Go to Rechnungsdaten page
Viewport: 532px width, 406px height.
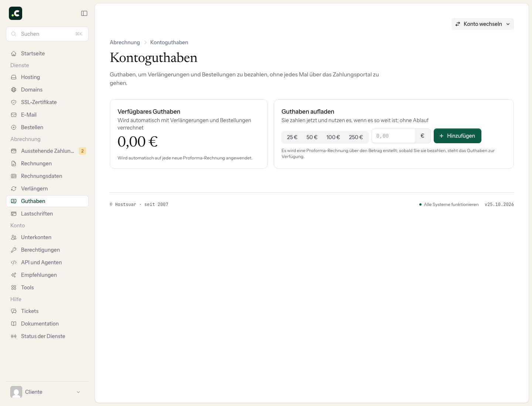pos(47,176)
